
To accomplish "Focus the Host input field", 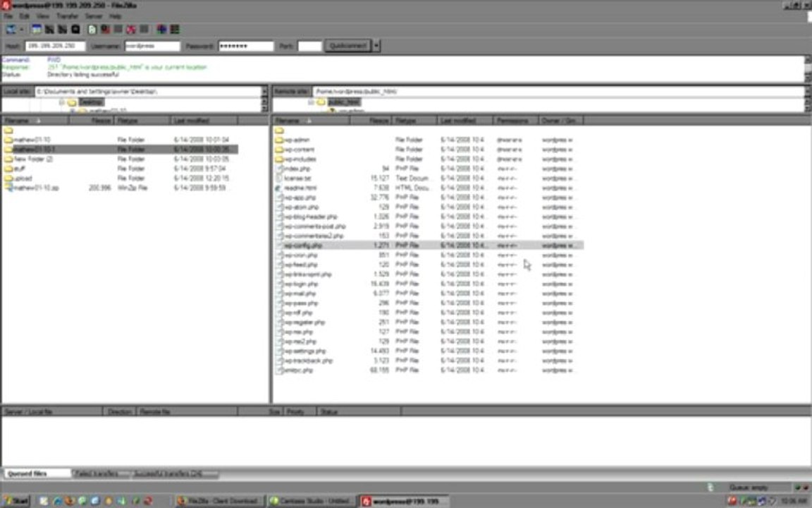I will (x=55, y=46).
